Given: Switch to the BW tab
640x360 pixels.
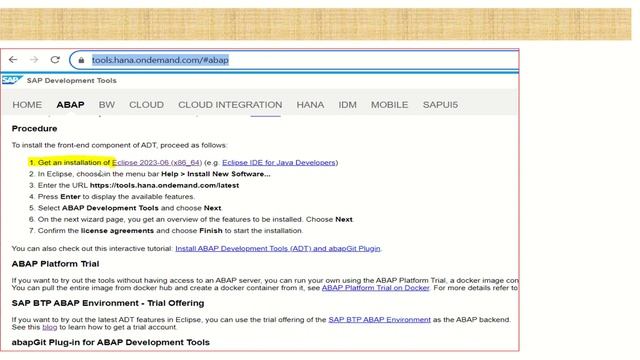Looking at the screenshot, I should tap(107, 105).
